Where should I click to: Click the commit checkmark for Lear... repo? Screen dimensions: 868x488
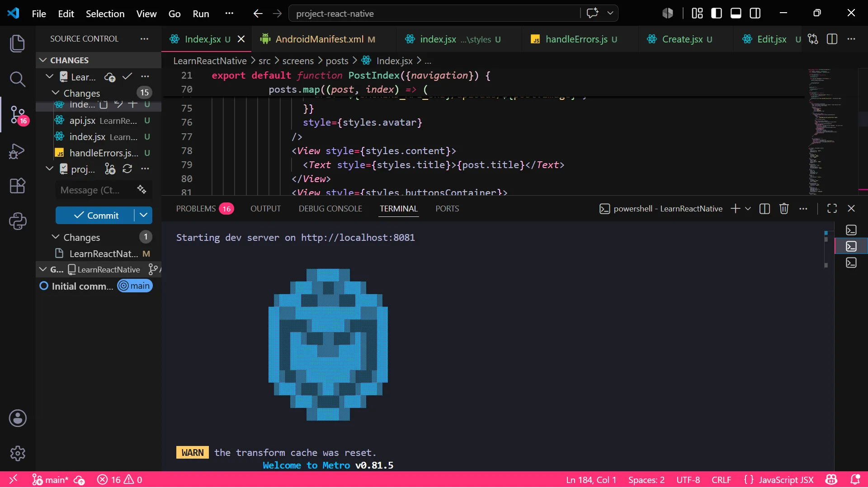(127, 76)
